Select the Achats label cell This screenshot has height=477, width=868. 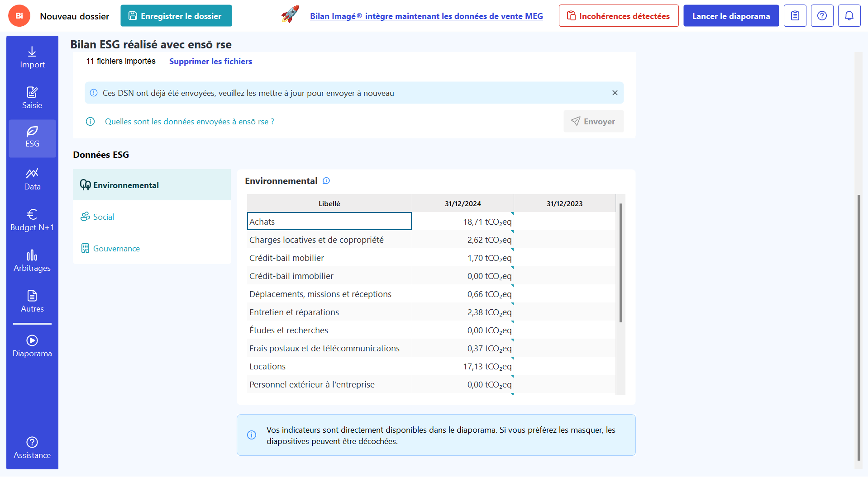coord(329,222)
